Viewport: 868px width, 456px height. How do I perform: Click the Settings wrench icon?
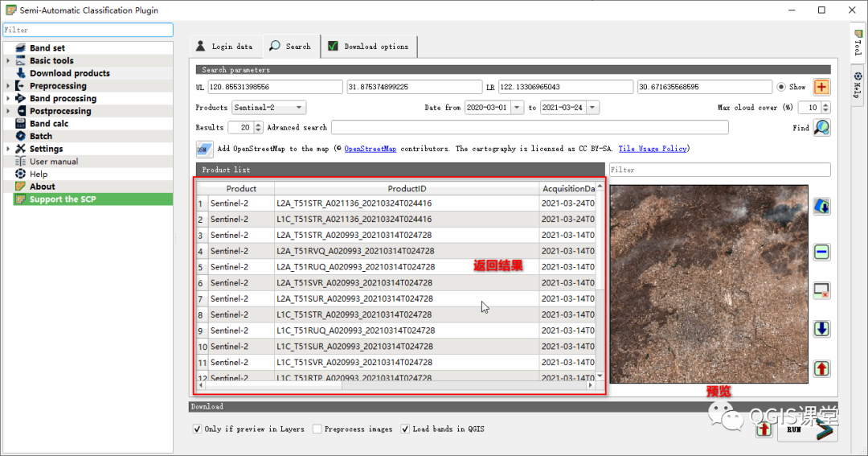20,149
